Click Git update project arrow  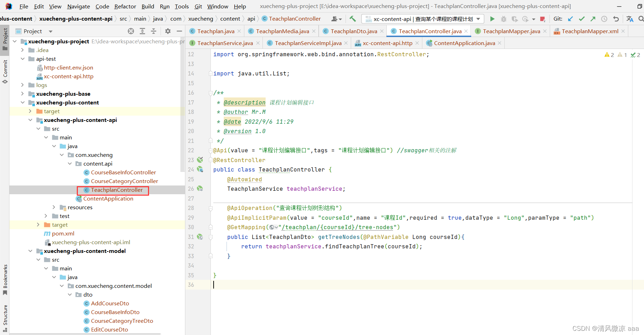point(570,19)
